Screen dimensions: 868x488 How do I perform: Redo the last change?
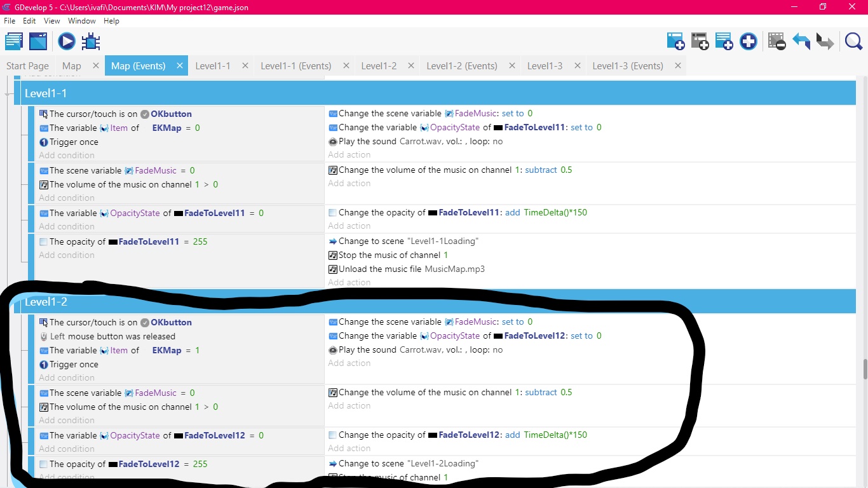coord(825,41)
